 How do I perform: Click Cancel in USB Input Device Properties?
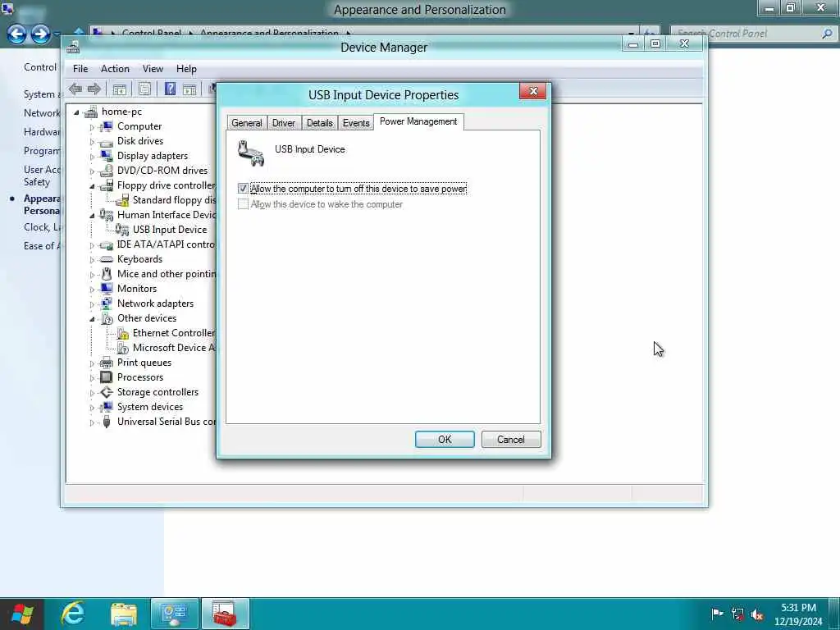(x=510, y=440)
